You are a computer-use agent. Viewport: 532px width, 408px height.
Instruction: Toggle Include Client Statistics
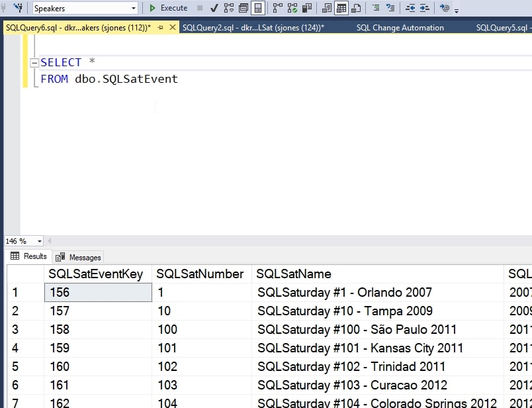point(307,8)
